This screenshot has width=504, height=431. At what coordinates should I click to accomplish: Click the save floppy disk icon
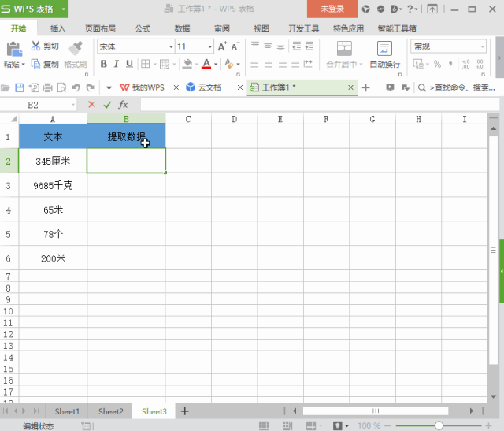20,87
